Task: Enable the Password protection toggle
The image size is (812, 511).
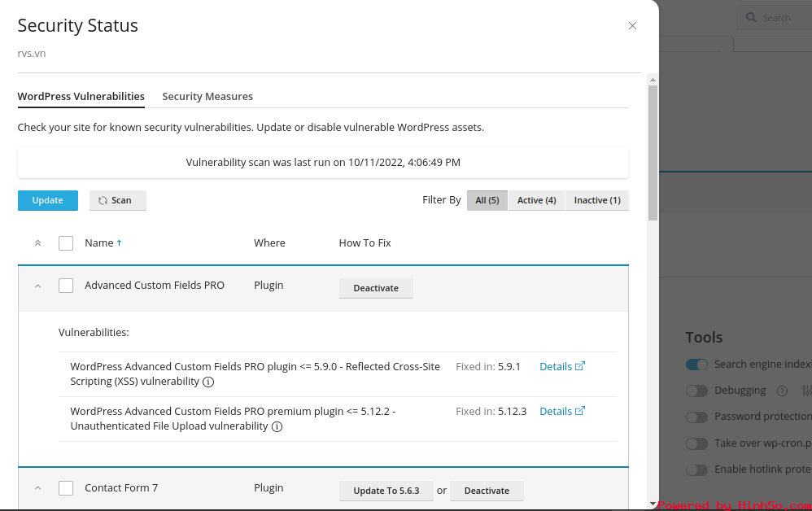Action: pos(696,417)
